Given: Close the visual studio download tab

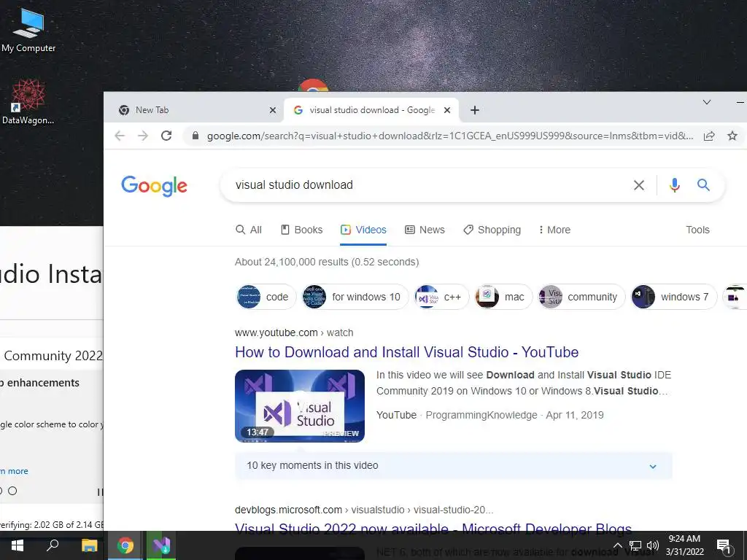Looking at the screenshot, I should pos(447,110).
